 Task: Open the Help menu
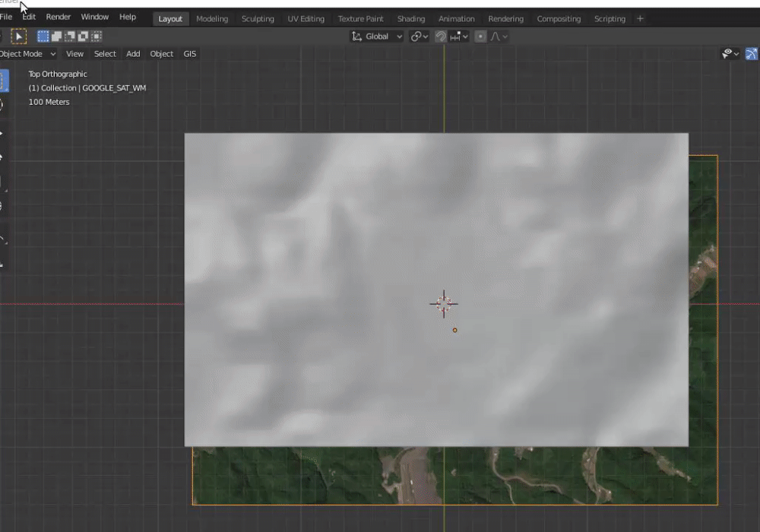(x=128, y=17)
